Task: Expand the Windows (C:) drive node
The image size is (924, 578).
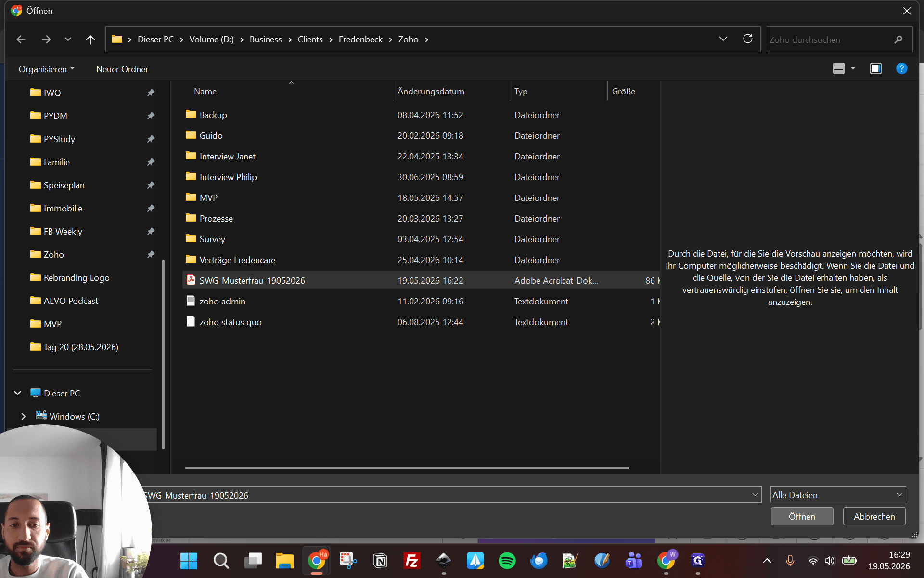Action: click(23, 416)
